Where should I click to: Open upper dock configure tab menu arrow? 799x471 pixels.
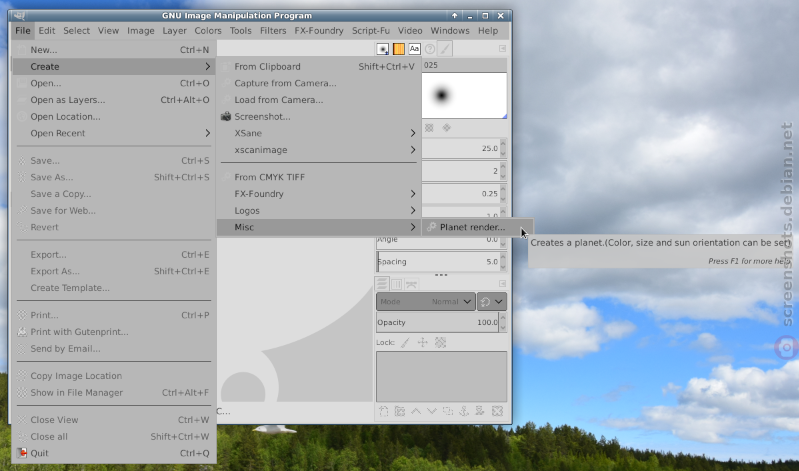tap(502, 48)
